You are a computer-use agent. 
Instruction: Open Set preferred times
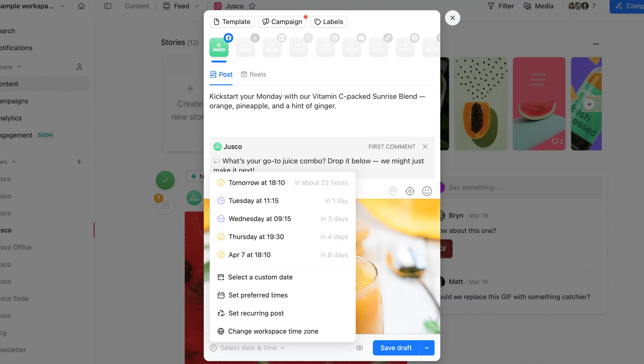(x=282, y=295)
